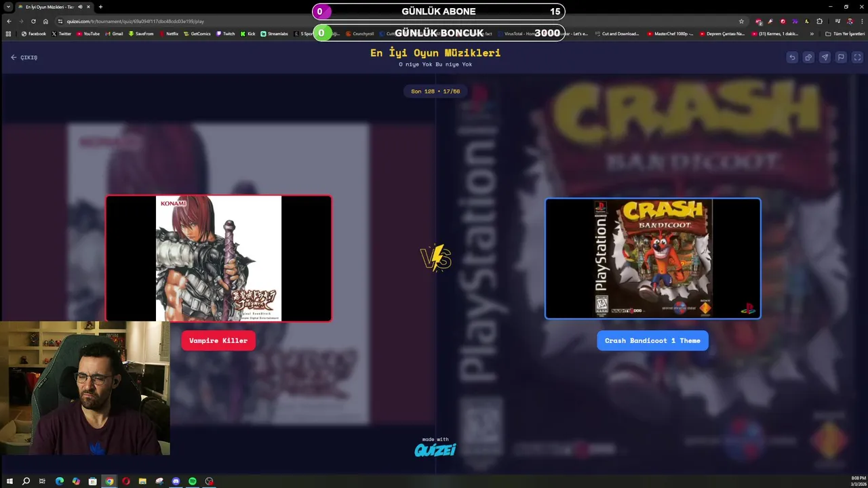
Task: Open the (31) Kermes bookmark
Action: click(775, 34)
